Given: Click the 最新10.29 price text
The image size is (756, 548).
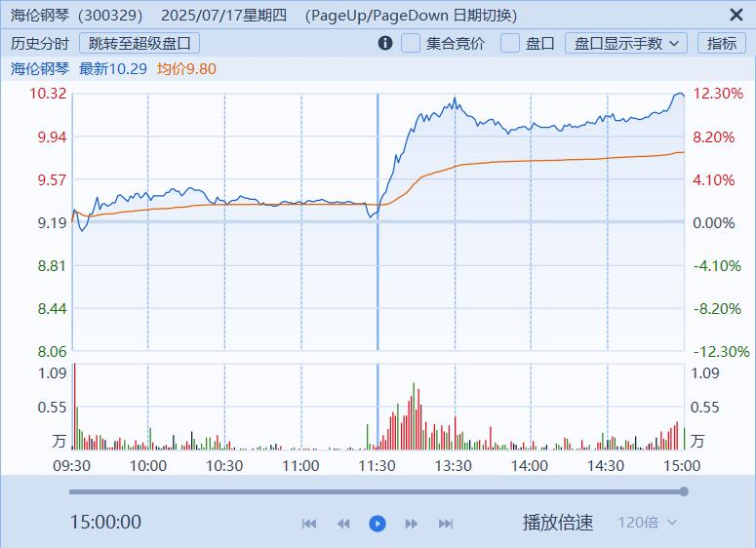Looking at the screenshot, I should (113, 69).
